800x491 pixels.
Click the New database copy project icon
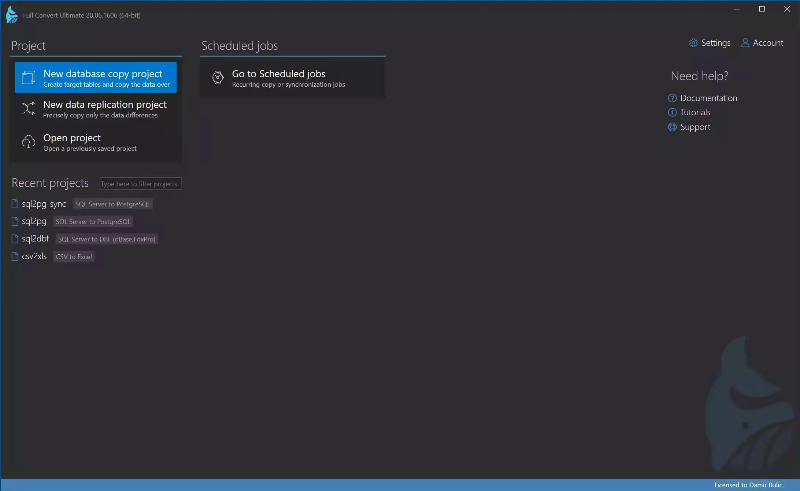(x=28, y=78)
